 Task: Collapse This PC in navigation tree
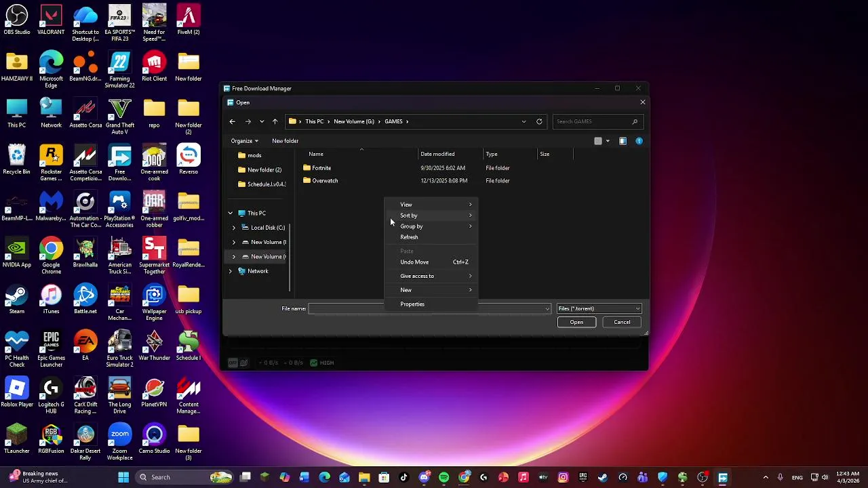231,213
